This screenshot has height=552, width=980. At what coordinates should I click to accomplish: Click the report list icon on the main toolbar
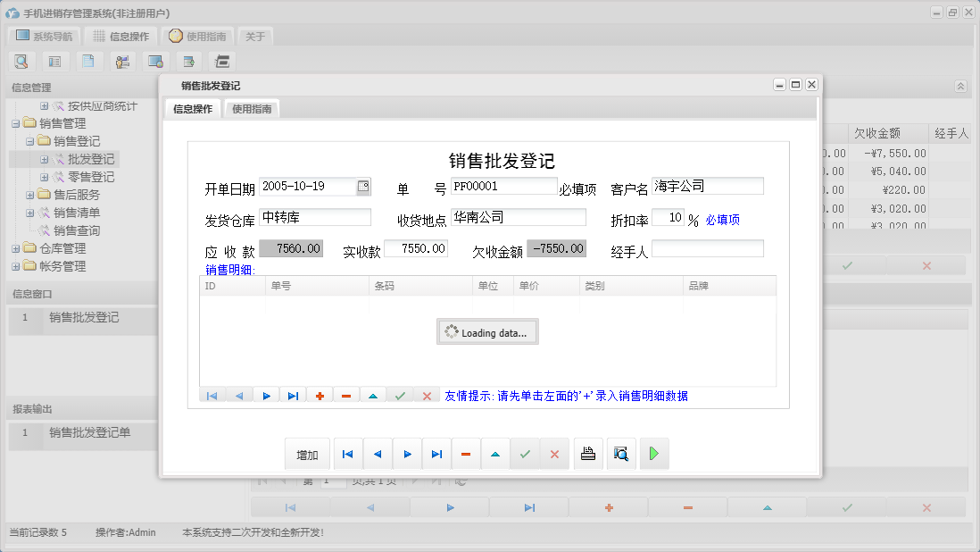(x=54, y=61)
